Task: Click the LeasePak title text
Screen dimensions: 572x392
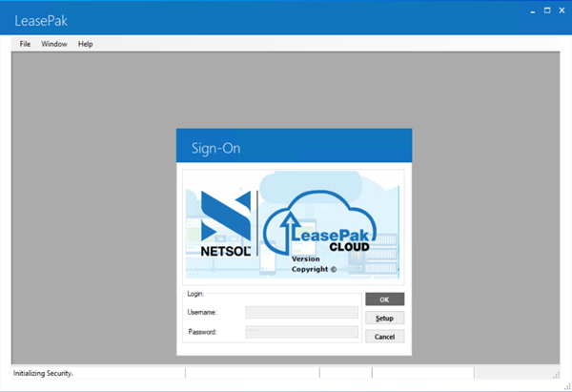Action: [x=41, y=21]
